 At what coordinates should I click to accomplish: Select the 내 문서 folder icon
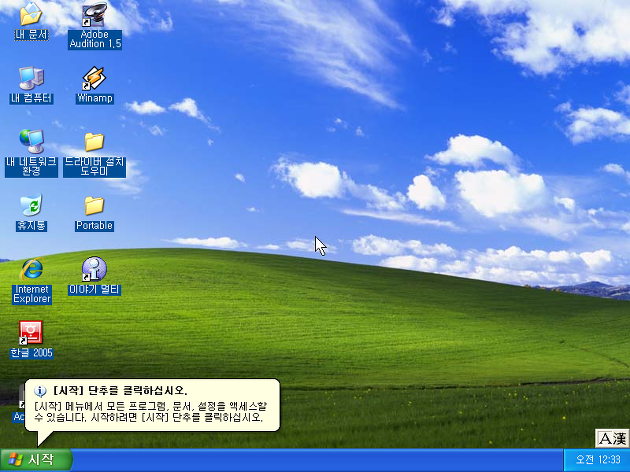tap(31, 14)
